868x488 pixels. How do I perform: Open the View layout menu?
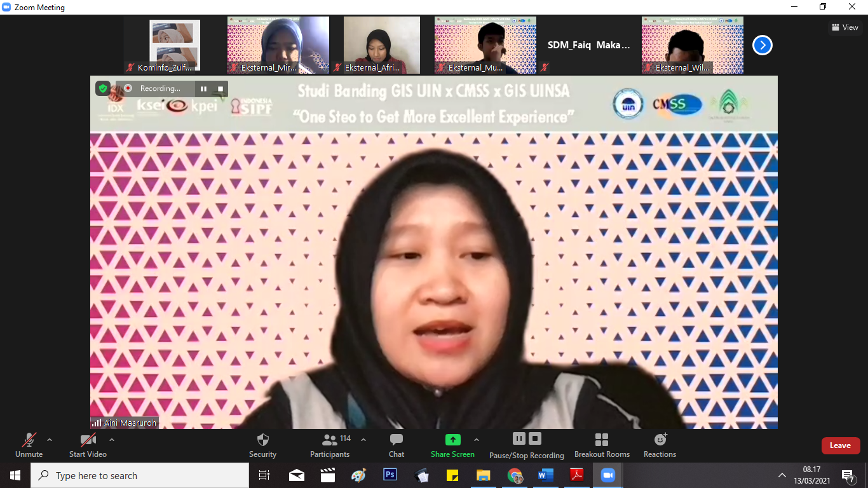click(x=844, y=27)
